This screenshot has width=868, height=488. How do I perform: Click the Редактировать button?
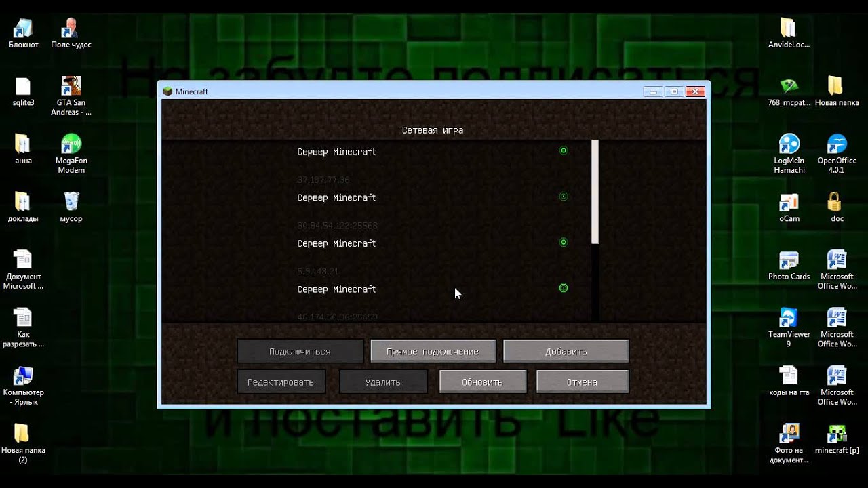pyautogui.click(x=281, y=382)
